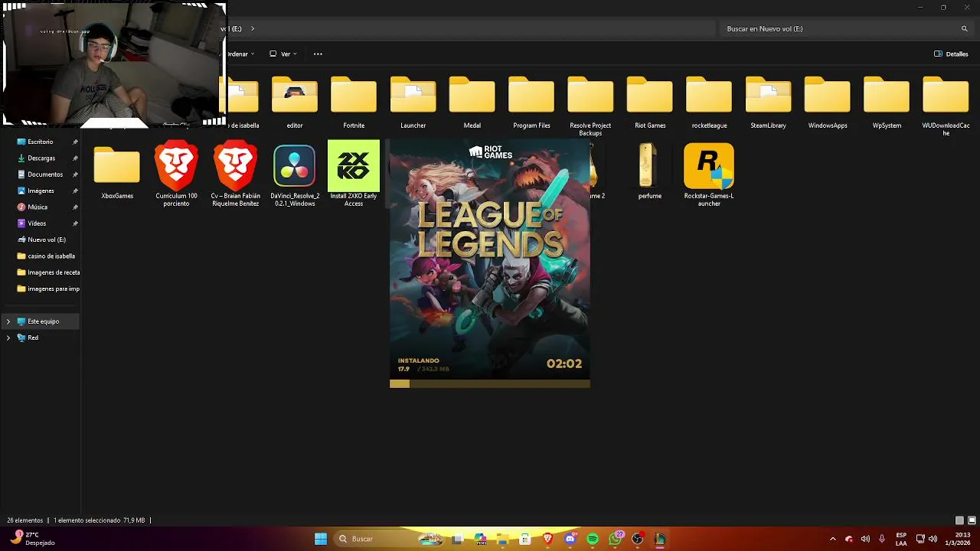Click the League of Legends taskbar icon
Image resolution: width=980 pixels, height=551 pixels.
click(x=659, y=539)
